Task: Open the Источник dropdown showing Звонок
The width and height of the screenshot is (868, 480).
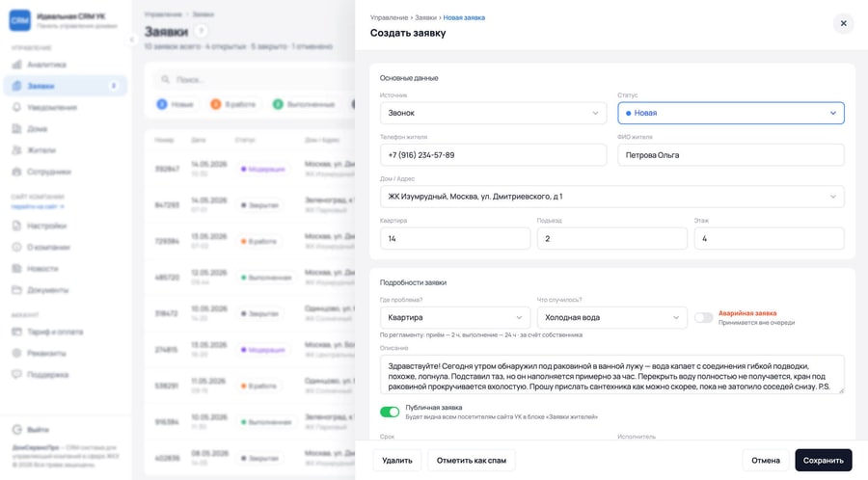Action: [493, 113]
